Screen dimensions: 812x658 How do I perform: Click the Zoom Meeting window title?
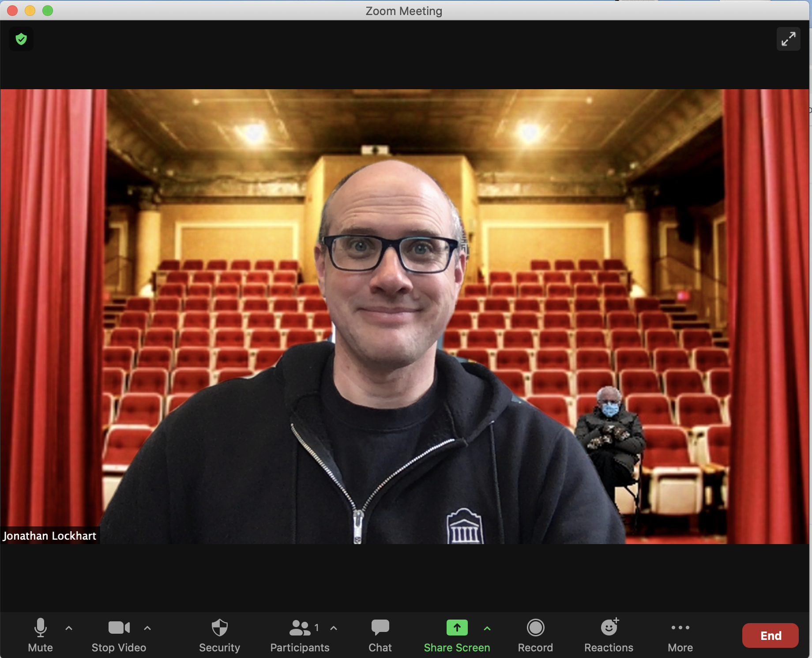(x=404, y=11)
